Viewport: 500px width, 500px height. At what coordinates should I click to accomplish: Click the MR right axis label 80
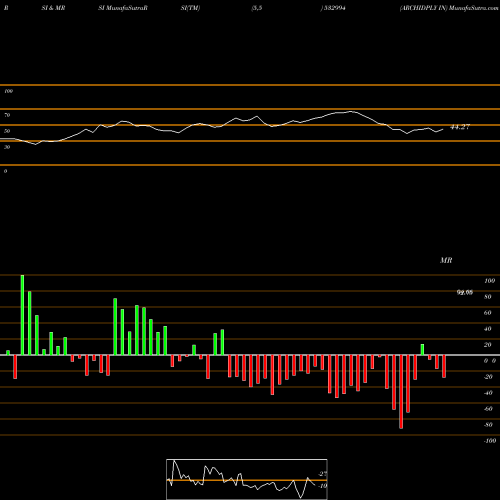[x=488, y=297]
